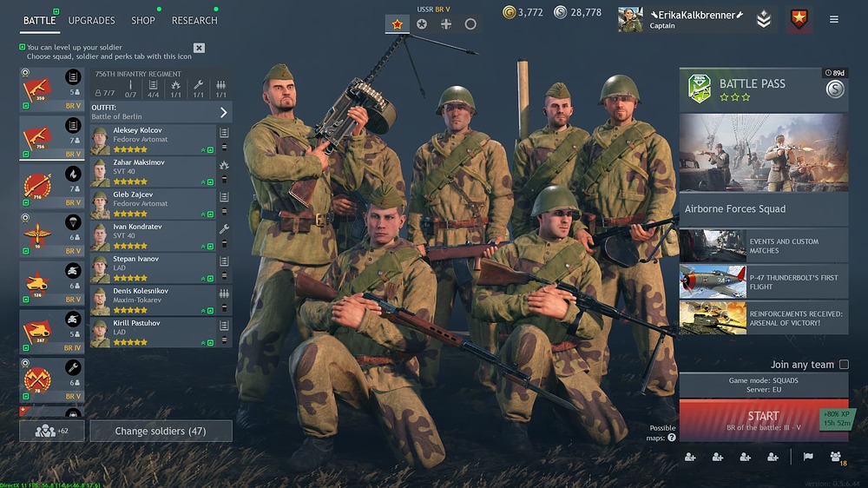Dismiss the level up soldier hint

click(199, 48)
